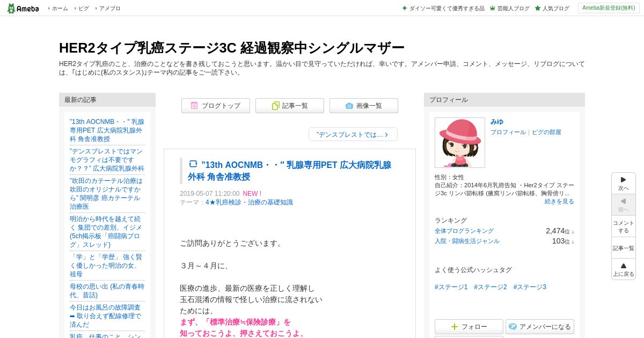This screenshot has width=644, height=338.
Task: Click 記事一覧 in floating panel
Action: (x=624, y=248)
